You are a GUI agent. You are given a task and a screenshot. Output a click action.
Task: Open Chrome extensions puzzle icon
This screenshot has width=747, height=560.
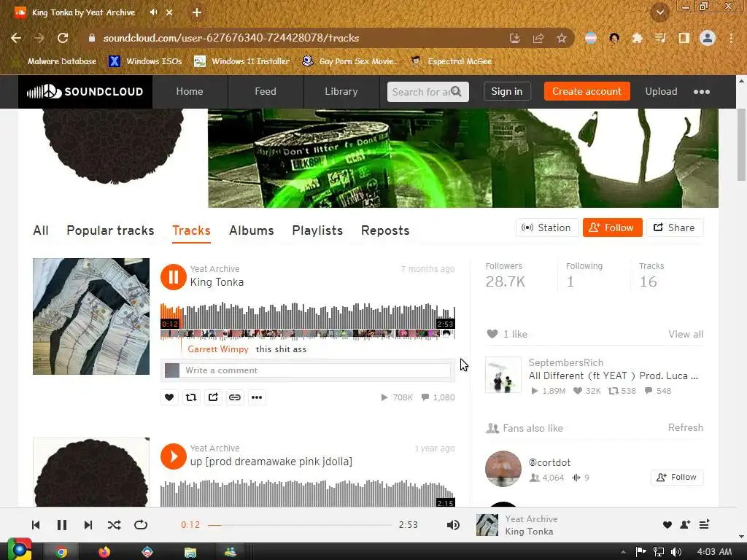click(637, 38)
